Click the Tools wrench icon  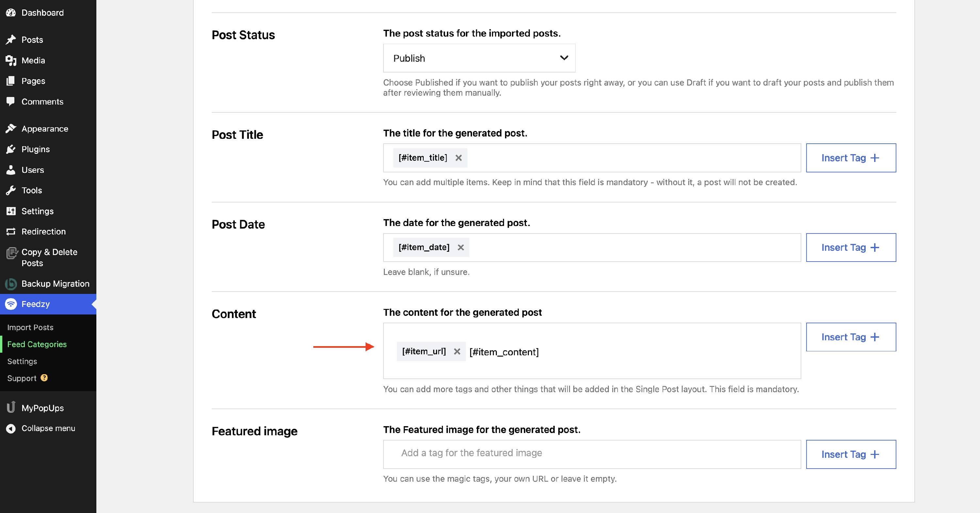click(11, 190)
